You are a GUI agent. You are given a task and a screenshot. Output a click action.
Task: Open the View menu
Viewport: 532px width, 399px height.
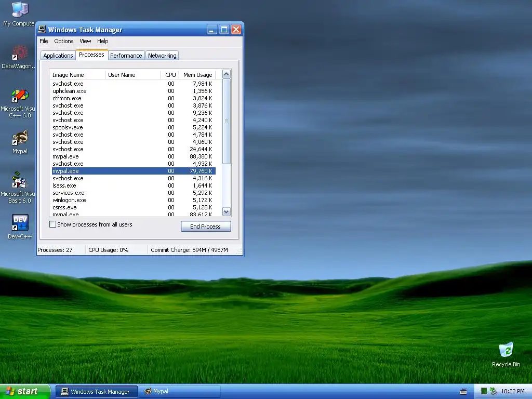coord(85,41)
